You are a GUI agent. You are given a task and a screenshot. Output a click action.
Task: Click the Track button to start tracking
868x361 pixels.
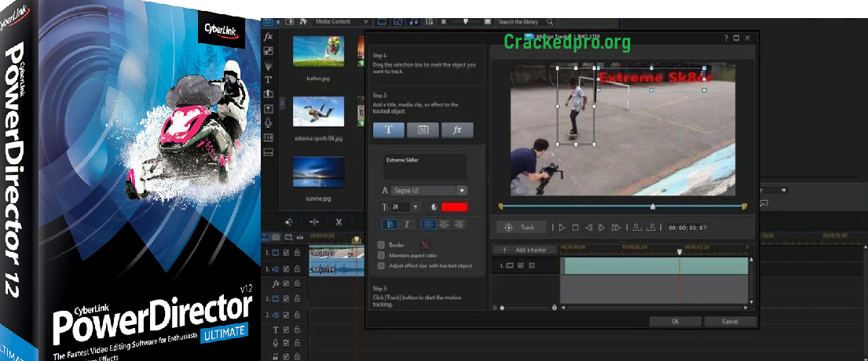click(520, 228)
